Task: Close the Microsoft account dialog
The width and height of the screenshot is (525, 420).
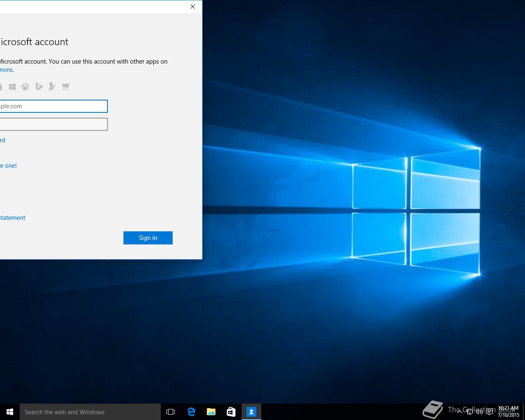Action: coord(193,7)
